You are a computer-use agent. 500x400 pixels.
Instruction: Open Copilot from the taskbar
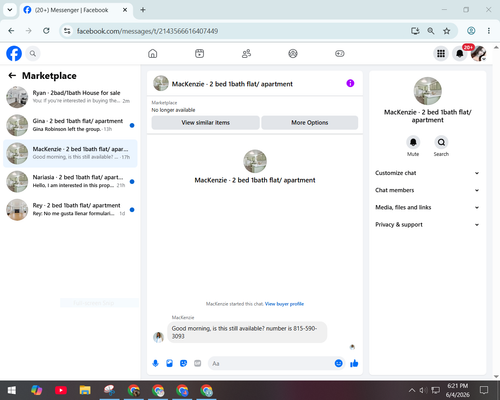(36, 390)
